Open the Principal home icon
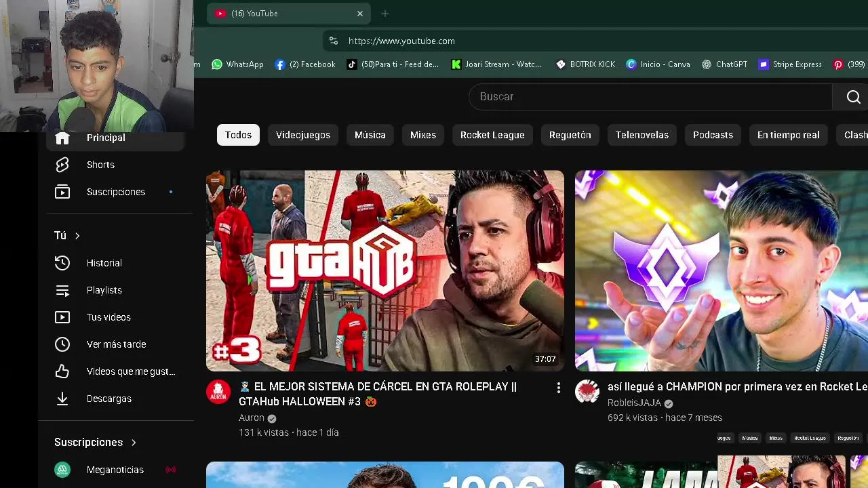The width and height of the screenshot is (868, 488). 62,138
